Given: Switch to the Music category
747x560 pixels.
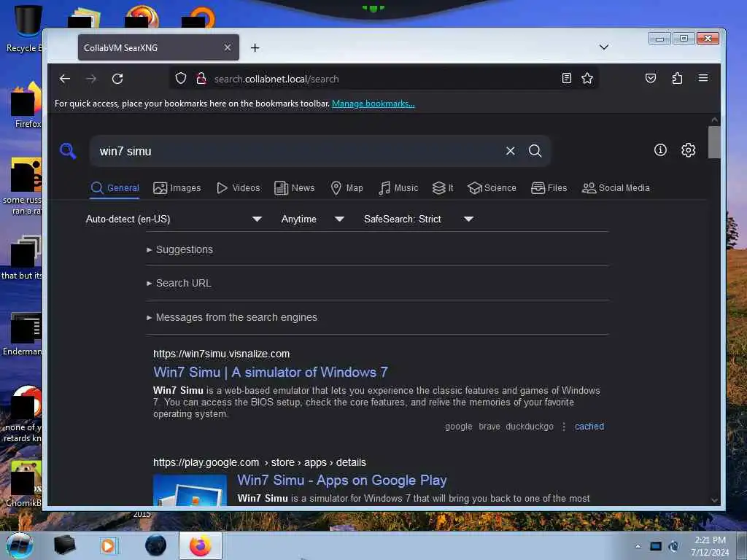Looking at the screenshot, I should point(398,188).
